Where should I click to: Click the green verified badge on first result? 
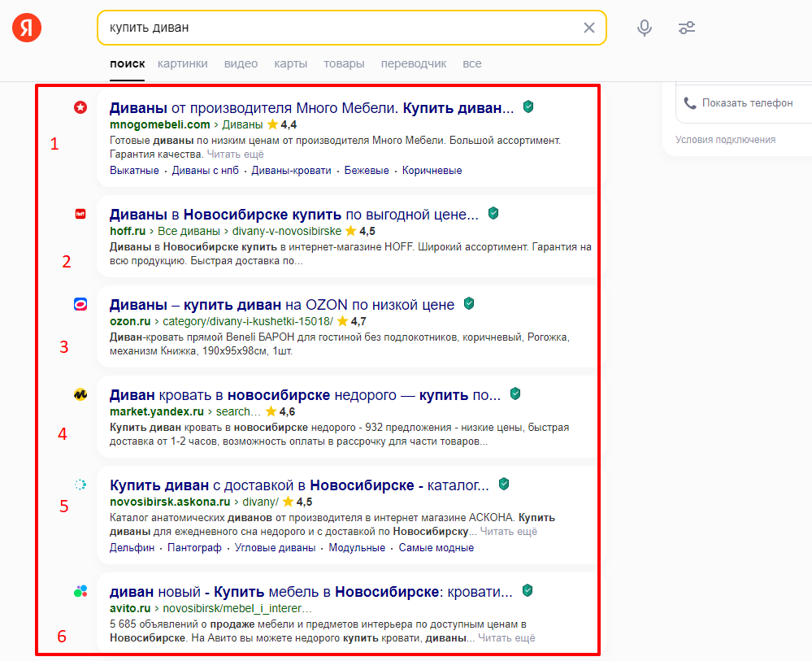tap(528, 106)
